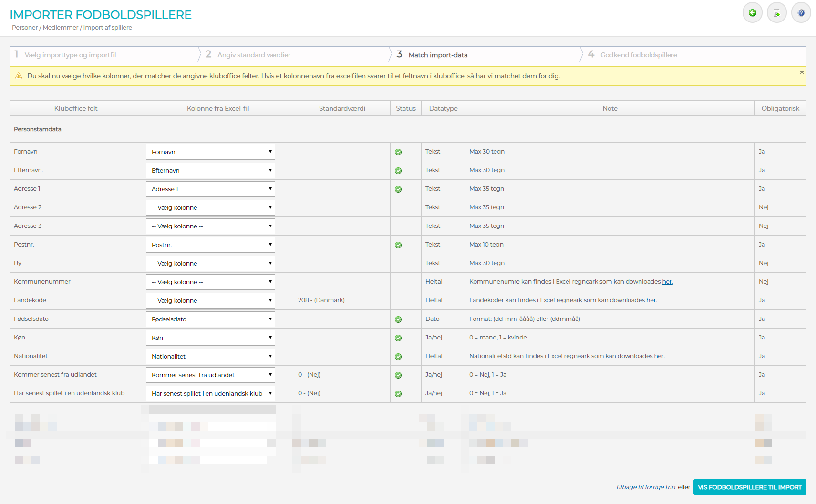Click the Tilbage til forrige trin link
This screenshot has height=504, width=816.
tap(645, 487)
